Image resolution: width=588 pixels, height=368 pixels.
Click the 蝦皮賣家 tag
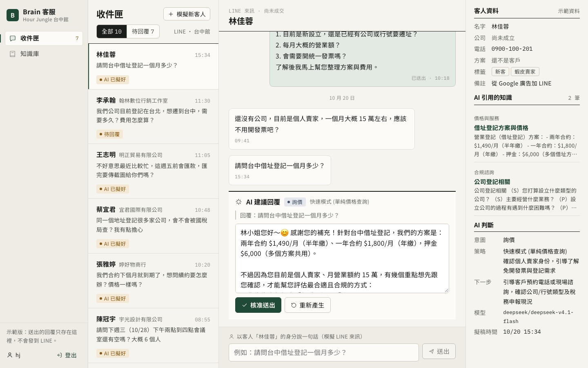(525, 72)
